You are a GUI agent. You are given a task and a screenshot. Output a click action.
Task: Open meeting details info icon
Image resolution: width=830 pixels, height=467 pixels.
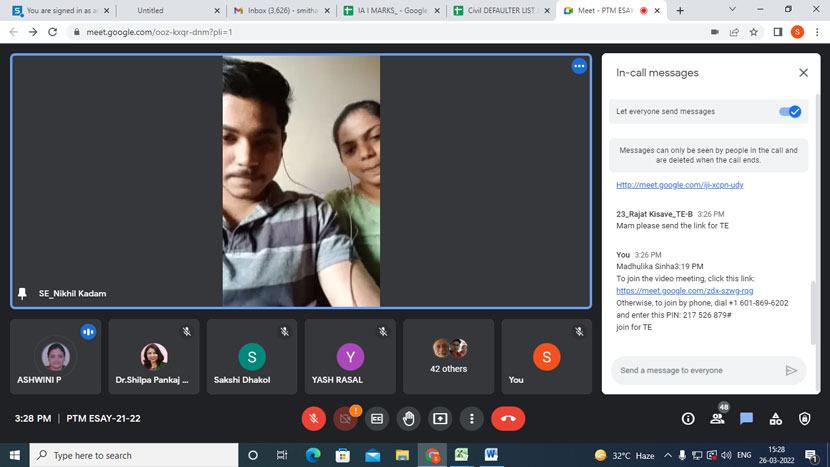point(688,419)
